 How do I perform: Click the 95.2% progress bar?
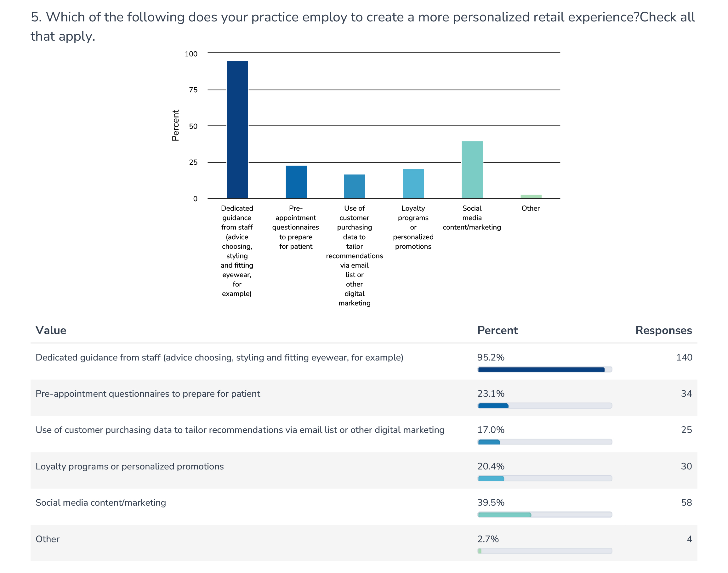coord(544,369)
